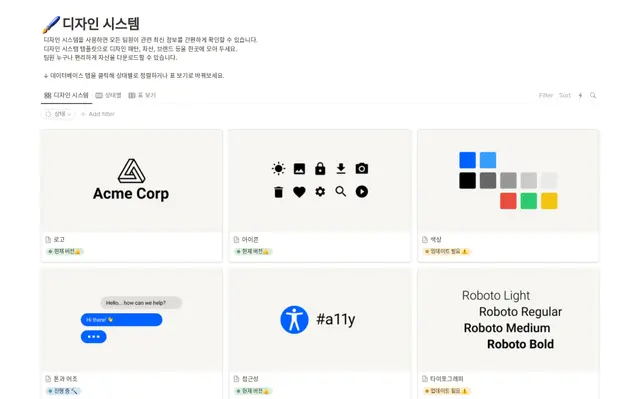The width and height of the screenshot is (640, 399).
Task: Open the Filter option in the toolbar
Action: point(545,95)
